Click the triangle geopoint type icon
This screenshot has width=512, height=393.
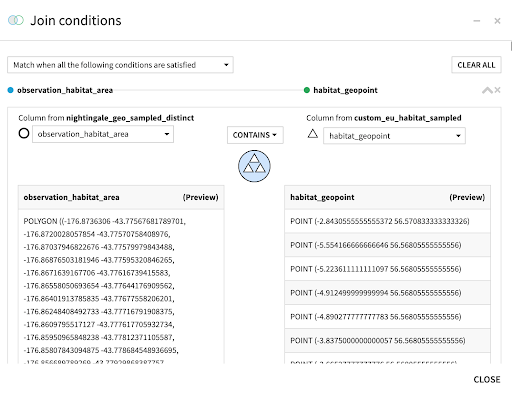pyautogui.click(x=313, y=134)
